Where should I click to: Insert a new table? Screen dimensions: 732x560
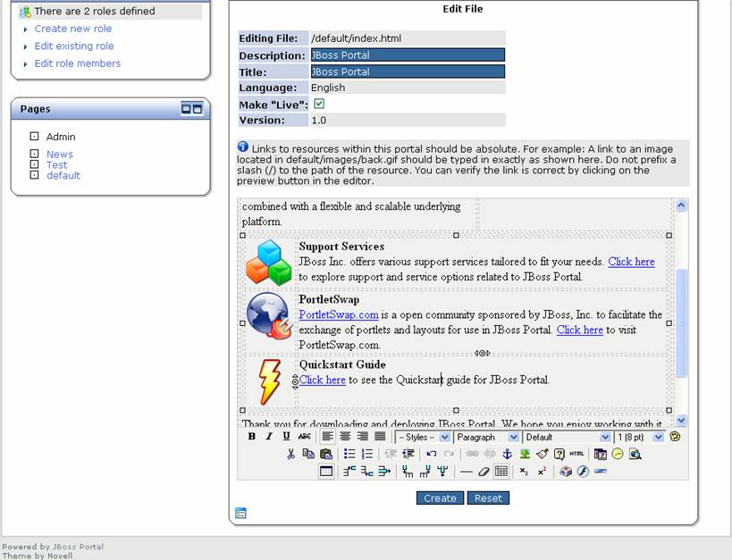click(326, 472)
